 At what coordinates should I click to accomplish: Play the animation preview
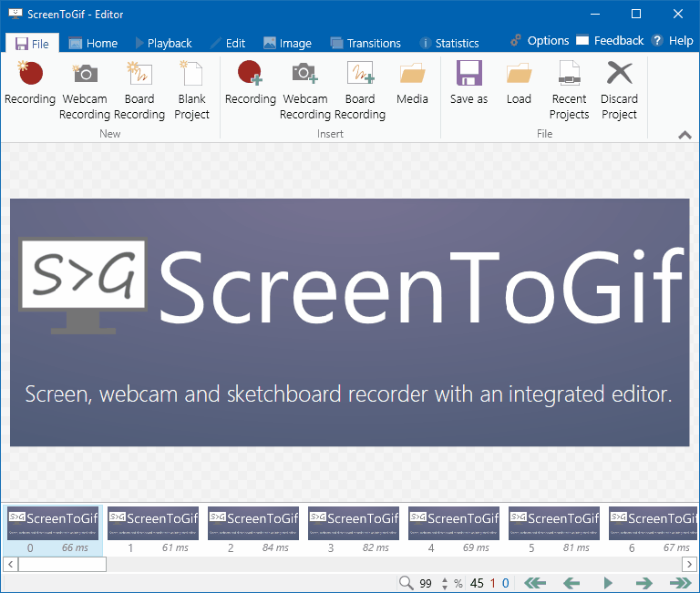(608, 583)
